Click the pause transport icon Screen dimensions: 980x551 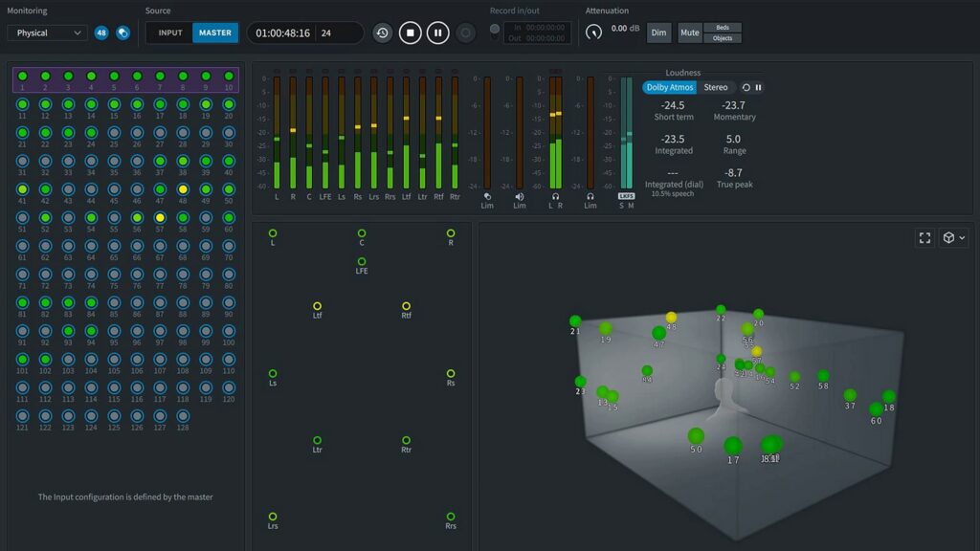click(x=437, y=32)
